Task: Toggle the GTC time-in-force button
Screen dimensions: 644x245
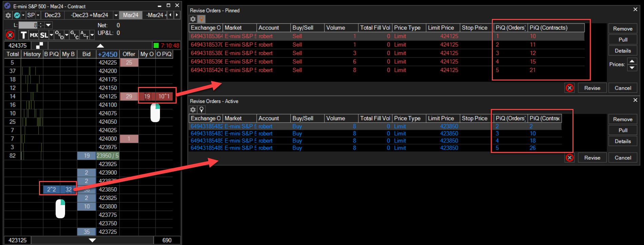Action: point(74,35)
